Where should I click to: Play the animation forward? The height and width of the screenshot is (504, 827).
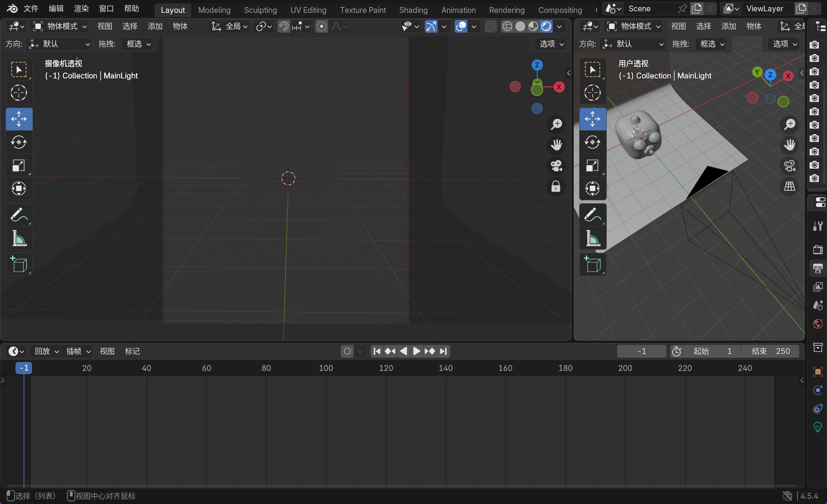tap(416, 351)
